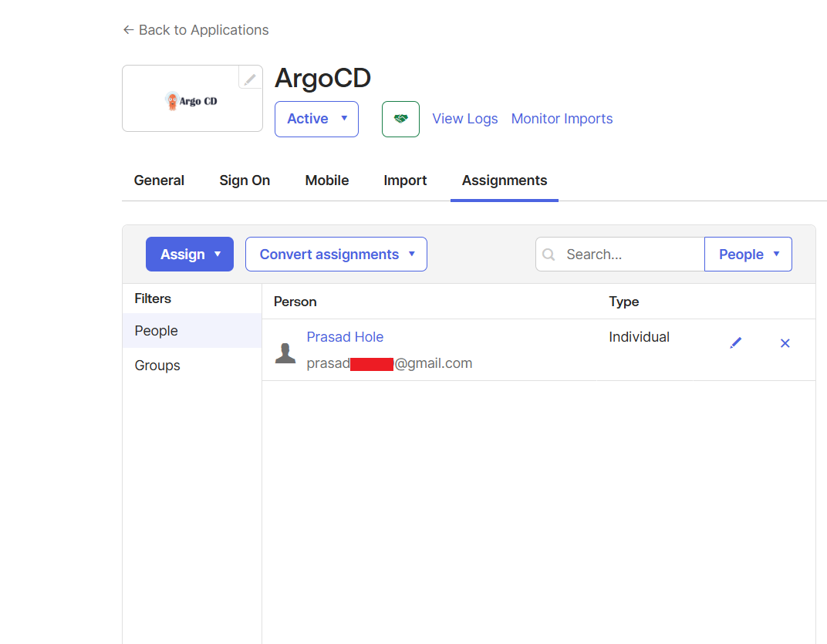Remove Prasad Hole's assignment with X icon
827x644 pixels.
(785, 343)
